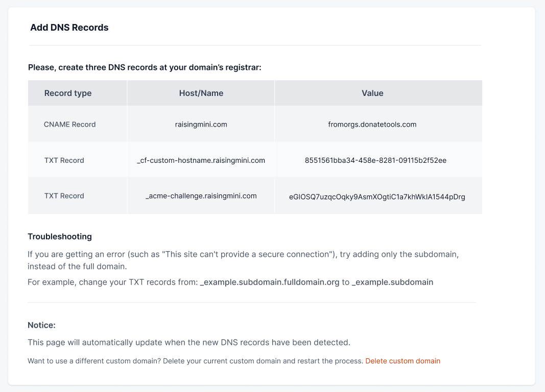Click the create three DNS records instruction
Viewport: 545px width, 392px height.
[x=145, y=67]
